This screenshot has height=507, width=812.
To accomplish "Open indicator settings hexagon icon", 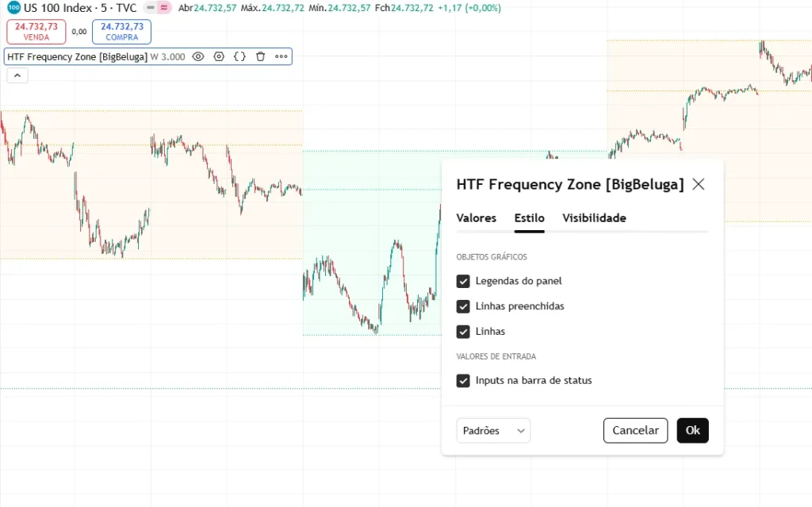I will pos(219,56).
